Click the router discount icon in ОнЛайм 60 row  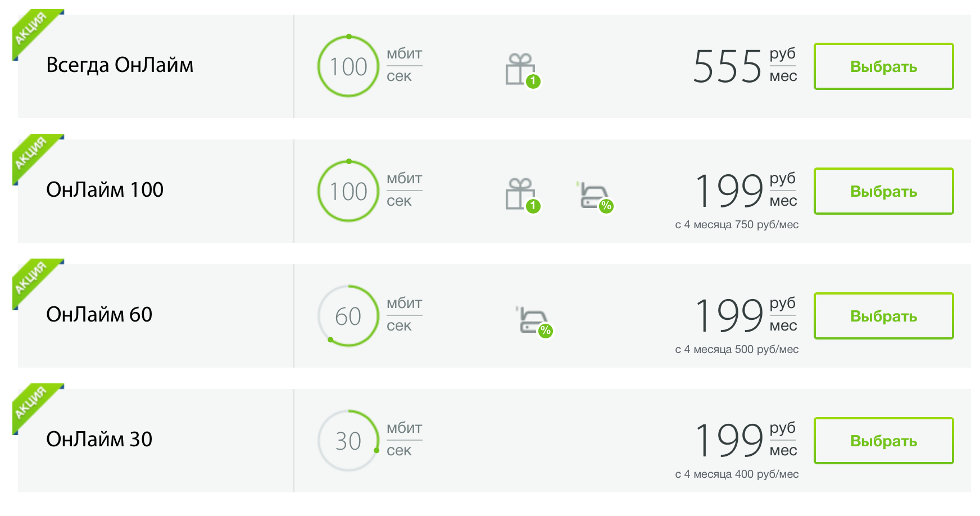[x=534, y=321]
